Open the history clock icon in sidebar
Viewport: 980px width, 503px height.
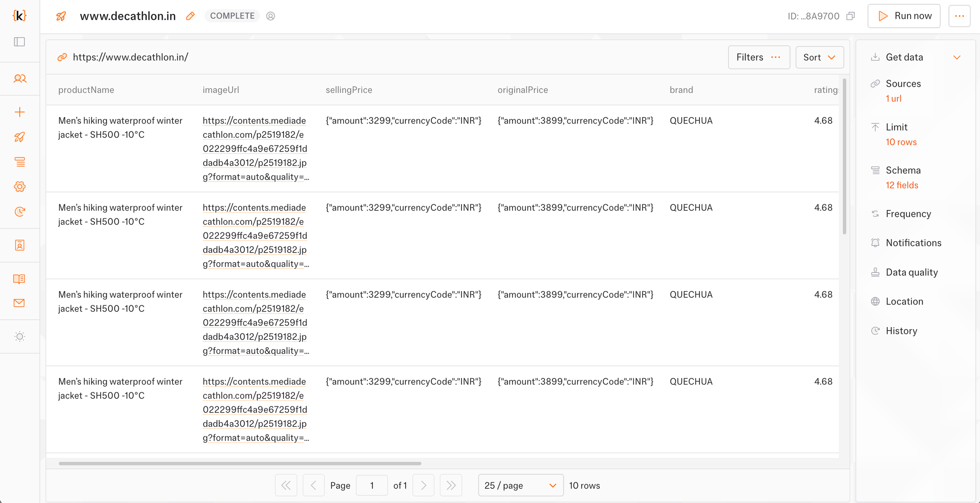(x=19, y=211)
